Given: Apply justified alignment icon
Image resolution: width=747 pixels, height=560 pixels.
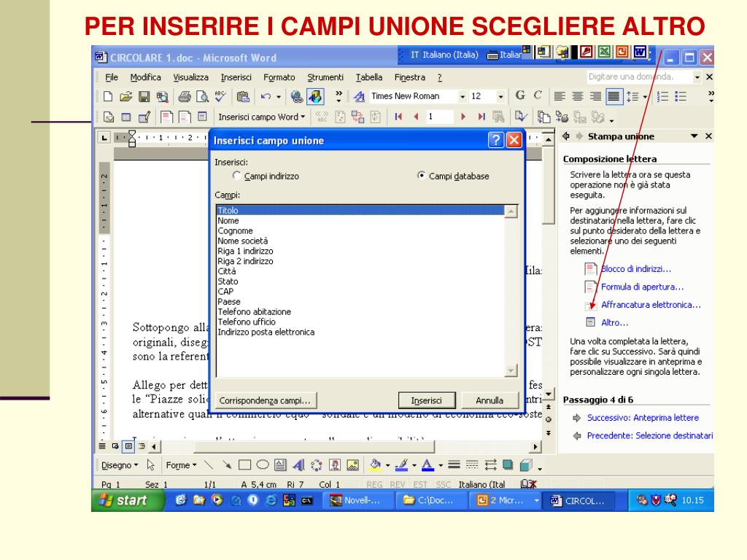Looking at the screenshot, I should coord(614,97).
